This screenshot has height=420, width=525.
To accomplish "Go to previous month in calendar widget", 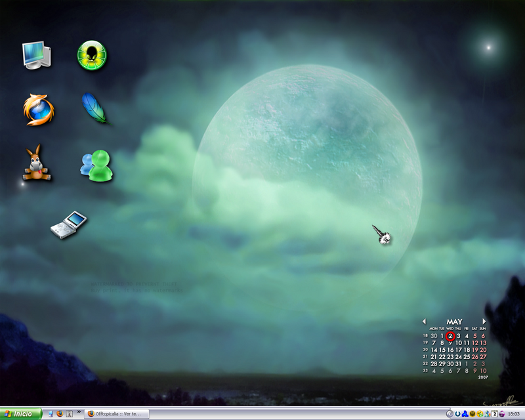I will pos(424,322).
